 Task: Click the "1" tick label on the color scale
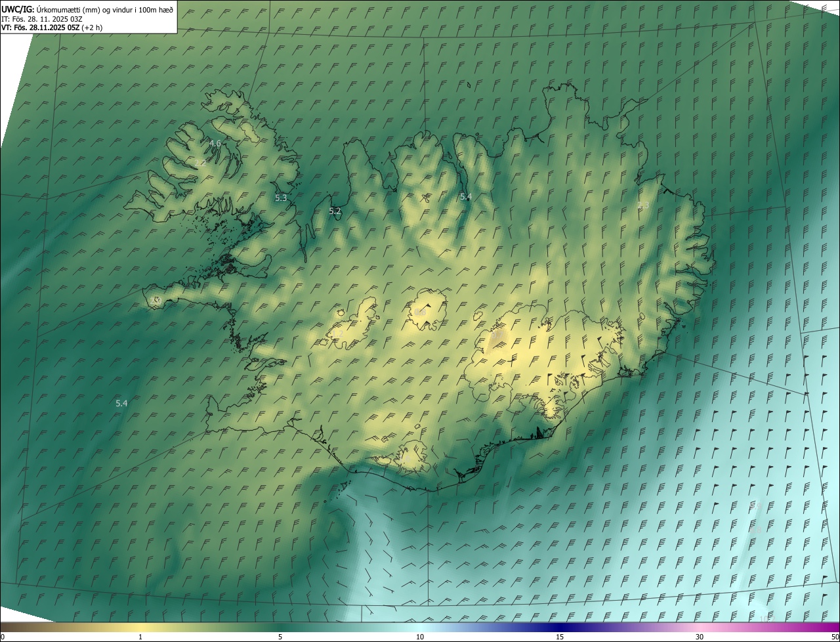tap(140, 637)
